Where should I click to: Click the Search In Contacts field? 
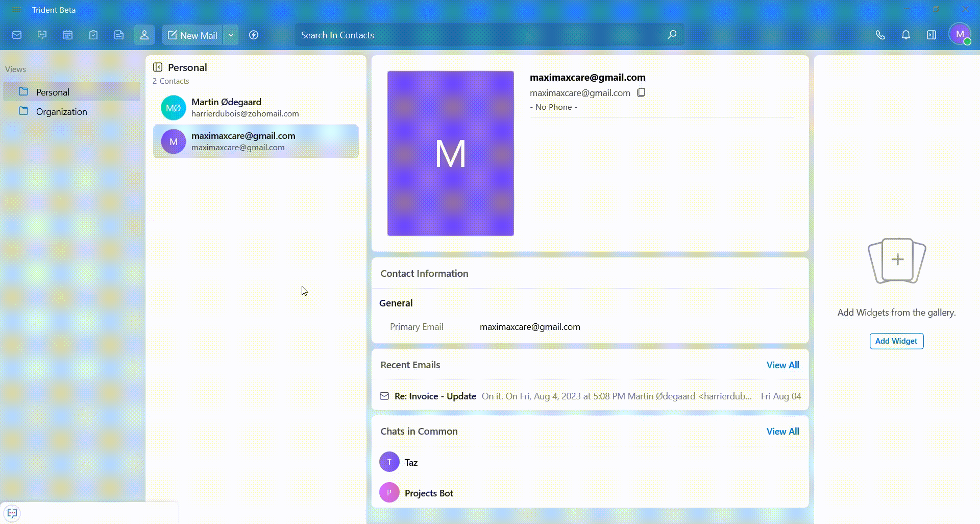pyautogui.click(x=480, y=35)
